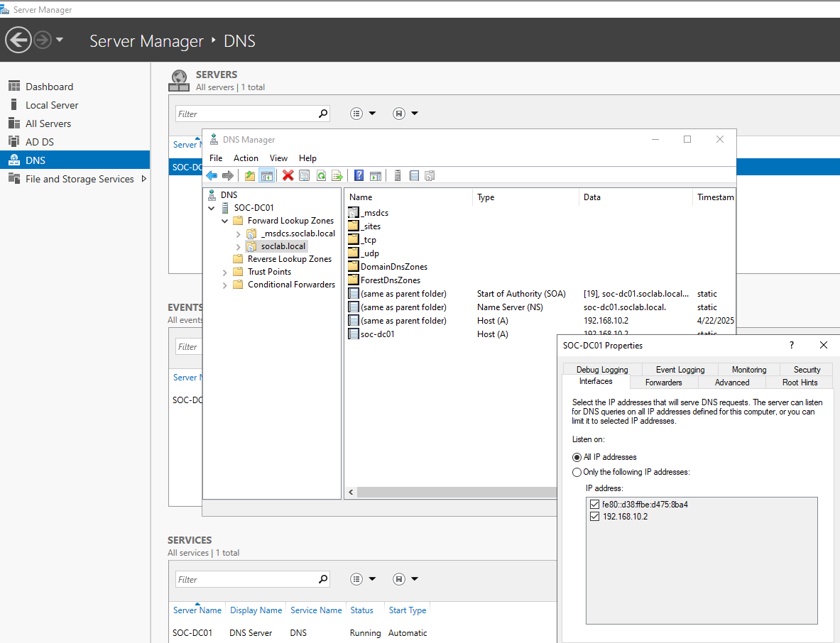Image resolution: width=840 pixels, height=643 pixels.
Task: Open the File menu in DNS Manager
Action: coord(216,158)
